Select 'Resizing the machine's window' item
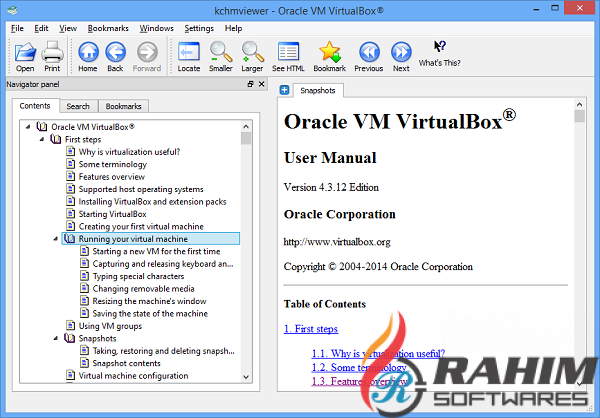 tap(149, 301)
